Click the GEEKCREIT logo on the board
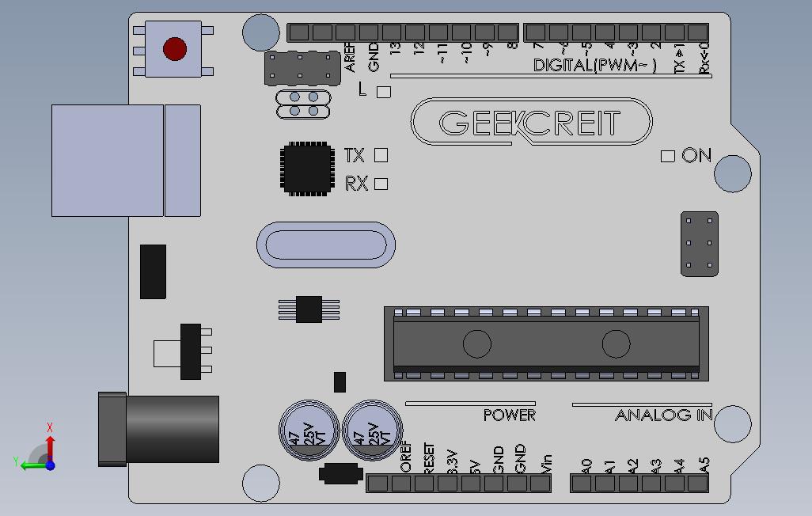This screenshot has width=812, height=516. pyautogui.click(x=531, y=122)
